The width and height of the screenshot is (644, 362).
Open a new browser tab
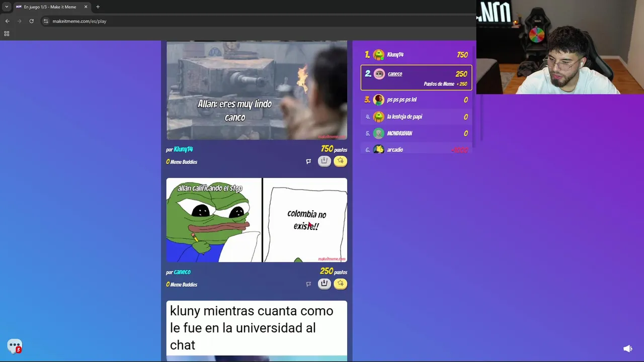98,7
